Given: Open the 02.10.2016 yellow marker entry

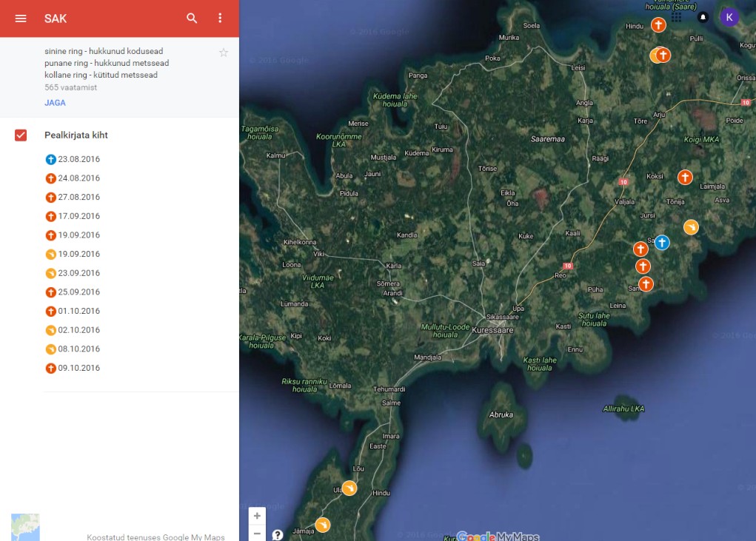Looking at the screenshot, I should pos(78,330).
